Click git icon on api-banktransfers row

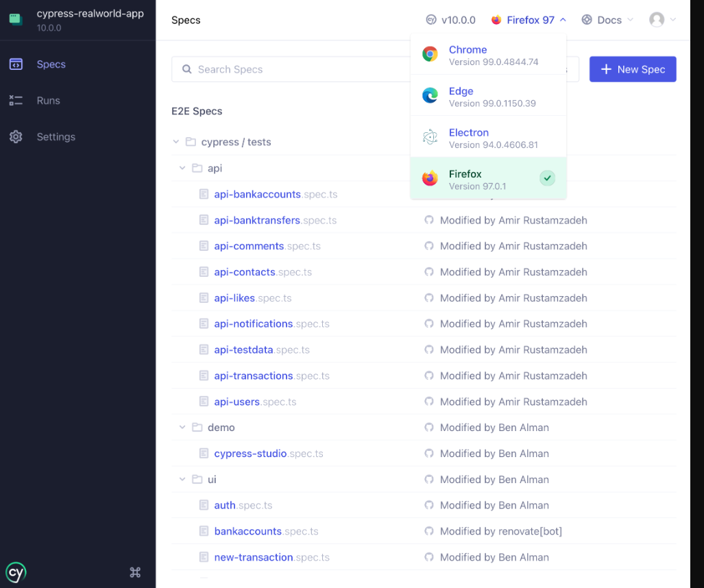tap(429, 220)
